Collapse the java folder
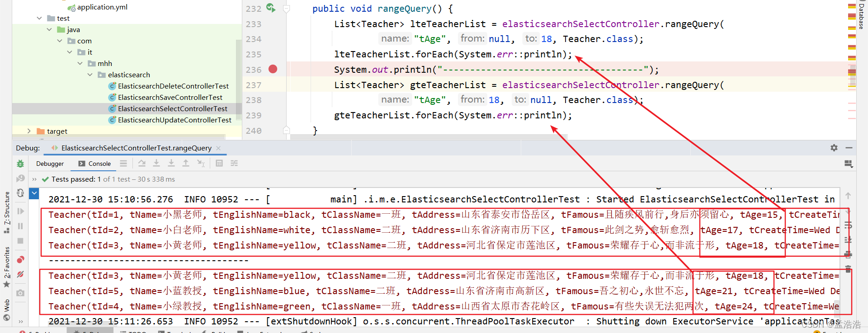The height and width of the screenshot is (333, 868). click(x=49, y=30)
